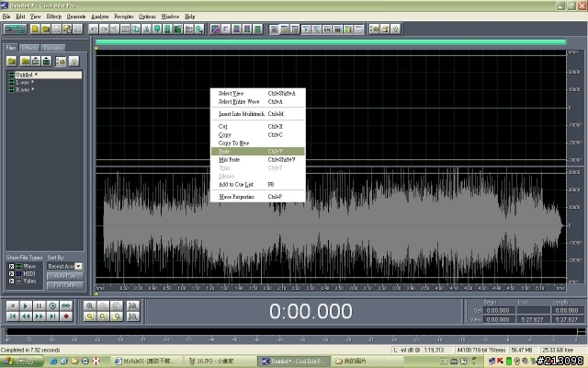This screenshot has width=588, height=368.
Task: Toggle the Video file type checkbox
Action: coord(11,281)
